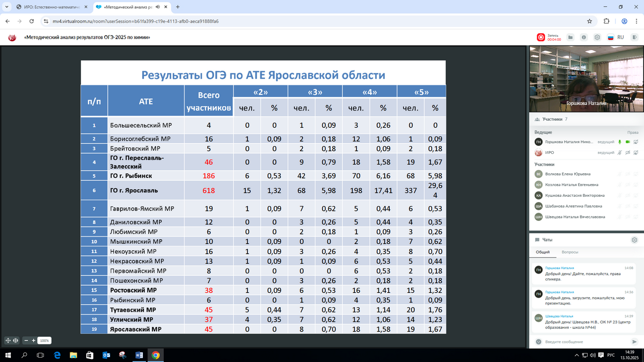Open the files folder icon in header

pos(570,38)
